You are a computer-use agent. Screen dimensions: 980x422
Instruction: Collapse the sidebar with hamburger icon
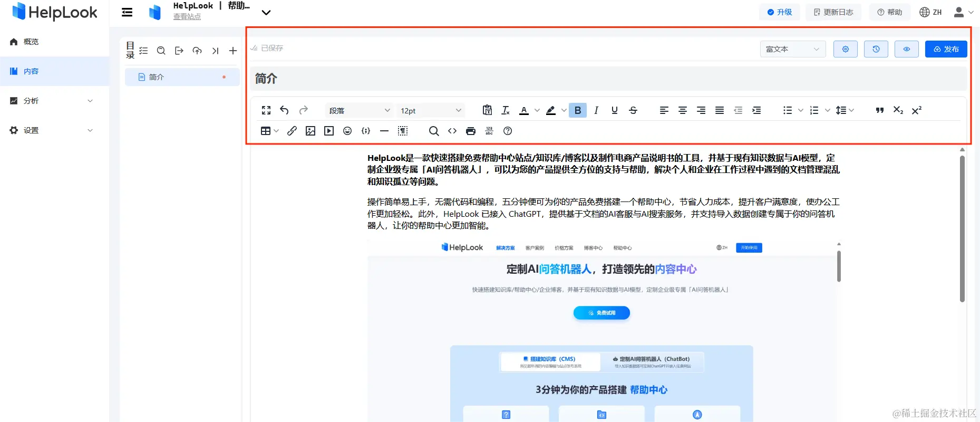click(127, 12)
